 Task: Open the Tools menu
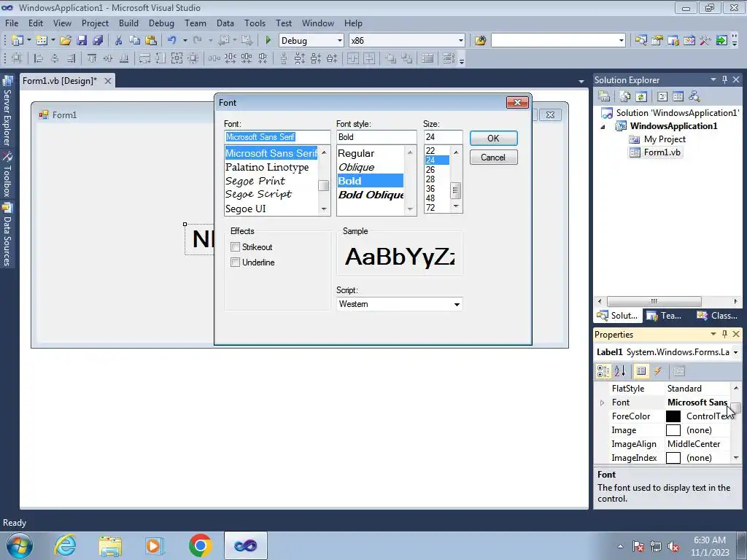[255, 23]
